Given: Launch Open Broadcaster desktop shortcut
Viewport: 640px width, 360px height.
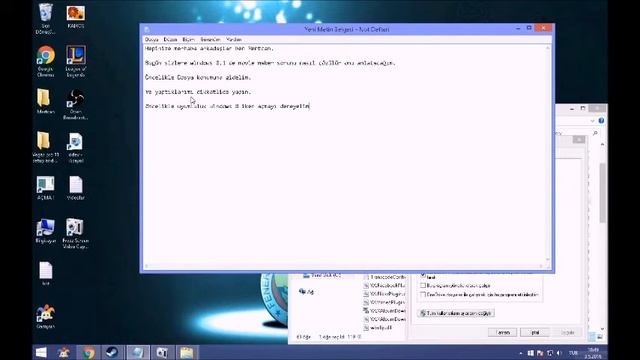Looking at the screenshot, I should click(x=76, y=104).
